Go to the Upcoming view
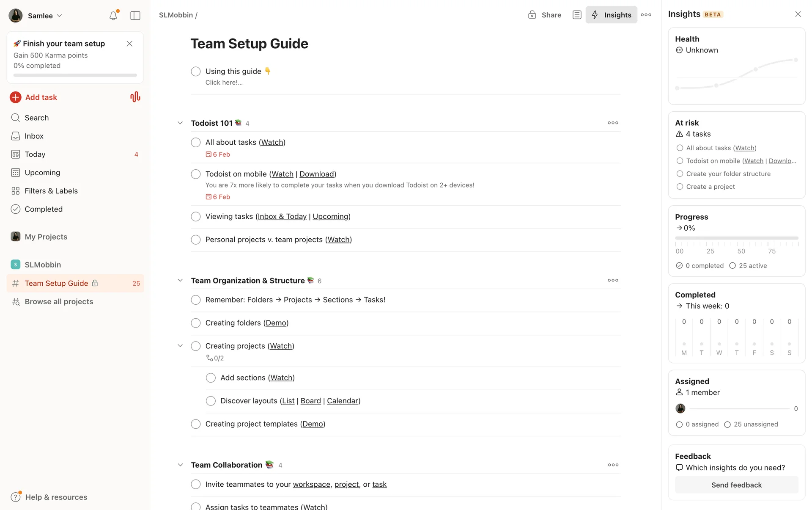This screenshot has width=812, height=510. 42,173
